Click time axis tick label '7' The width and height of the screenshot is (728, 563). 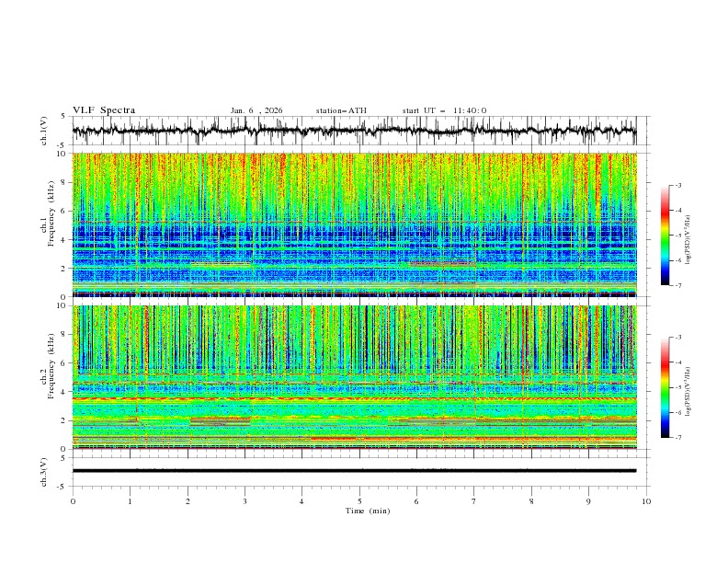[x=474, y=501]
